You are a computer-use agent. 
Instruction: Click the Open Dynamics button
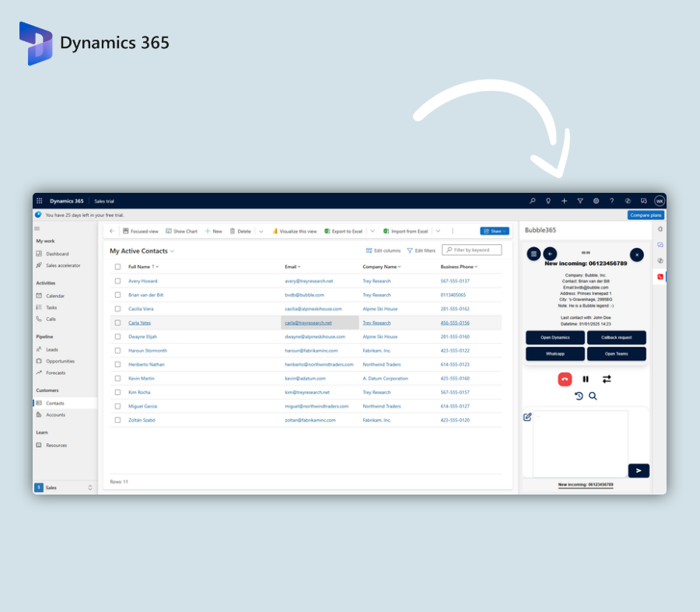(555, 337)
